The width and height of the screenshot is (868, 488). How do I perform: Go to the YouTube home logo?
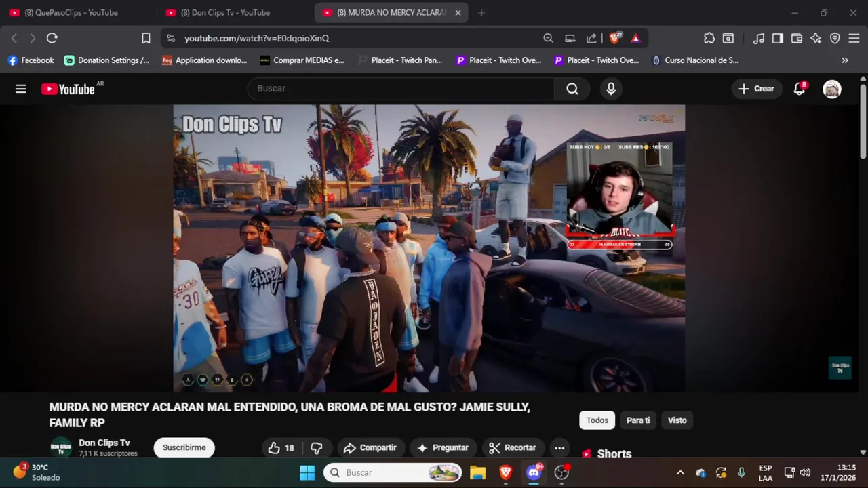tap(68, 89)
